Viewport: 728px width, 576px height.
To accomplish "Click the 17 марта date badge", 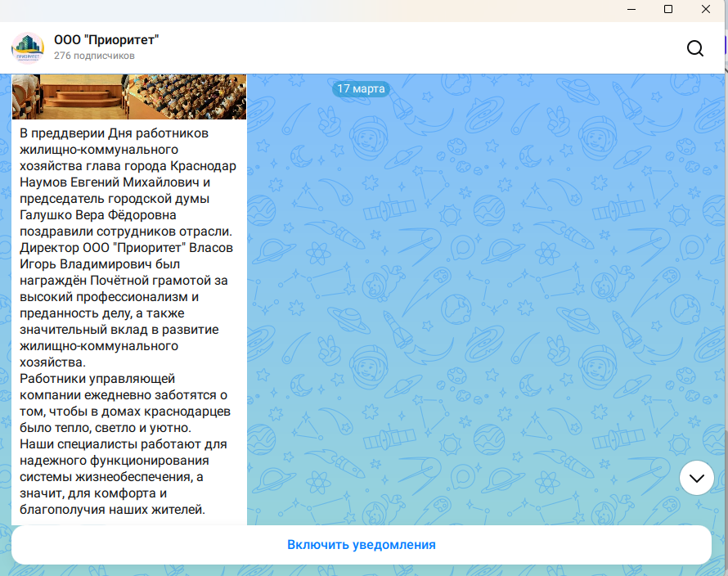I will click(x=361, y=88).
